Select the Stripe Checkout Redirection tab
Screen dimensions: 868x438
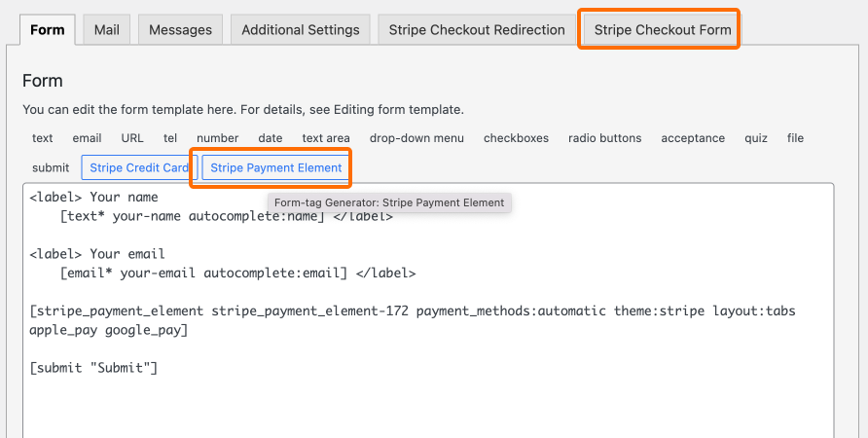[x=477, y=29]
